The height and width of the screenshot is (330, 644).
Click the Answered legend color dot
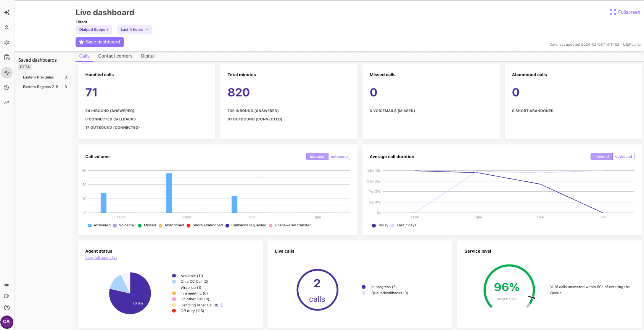point(90,226)
